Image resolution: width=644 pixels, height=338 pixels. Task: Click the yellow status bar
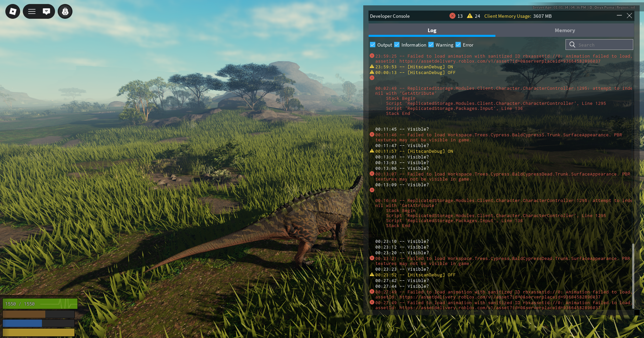(x=39, y=332)
